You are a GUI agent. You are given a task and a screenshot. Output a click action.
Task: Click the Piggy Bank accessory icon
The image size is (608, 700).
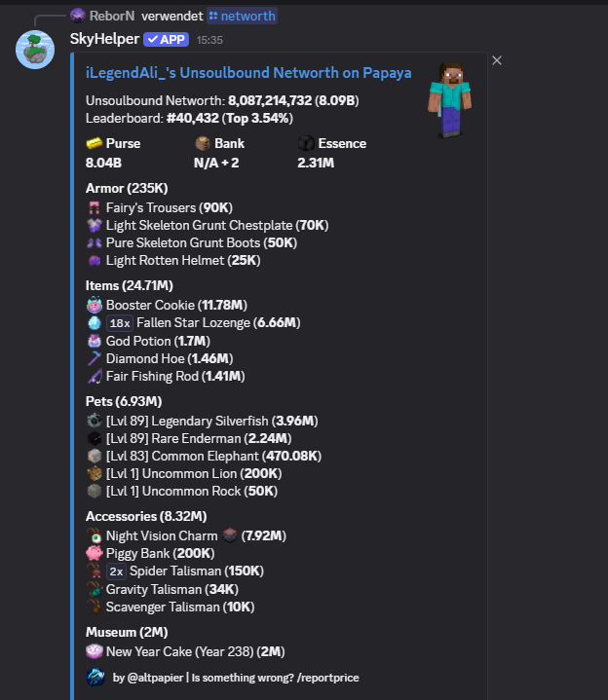pyautogui.click(x=95, y=553)
